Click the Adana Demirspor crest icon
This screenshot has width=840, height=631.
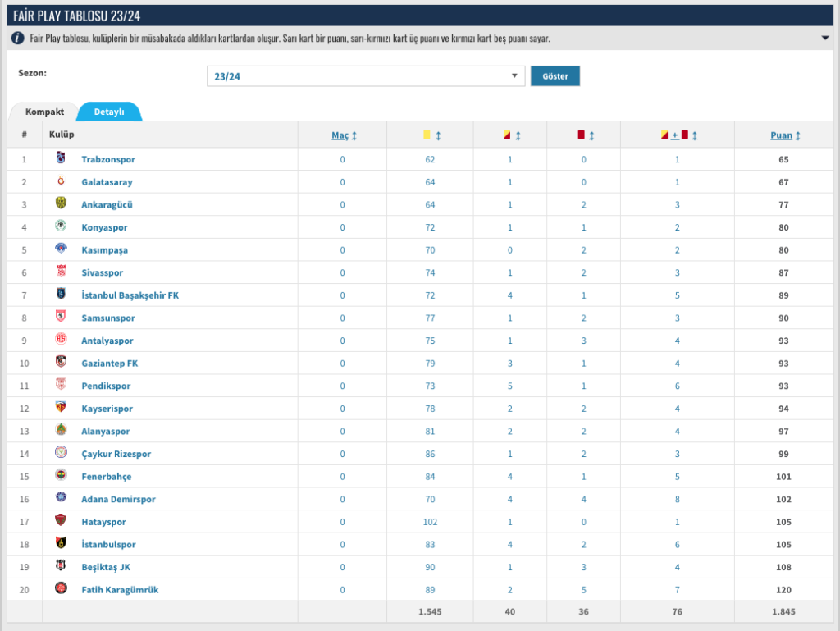[61, 497]
